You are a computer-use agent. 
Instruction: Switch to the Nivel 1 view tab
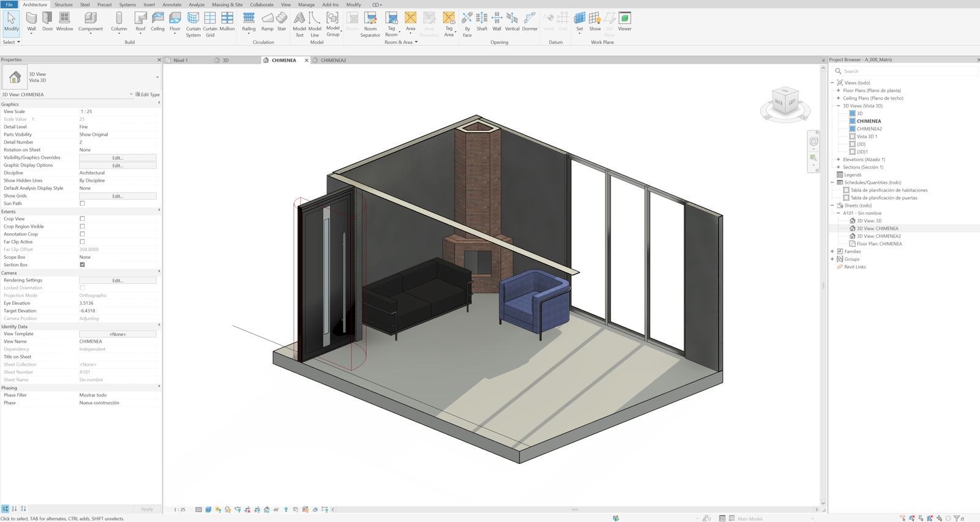[x=180, y=60]
